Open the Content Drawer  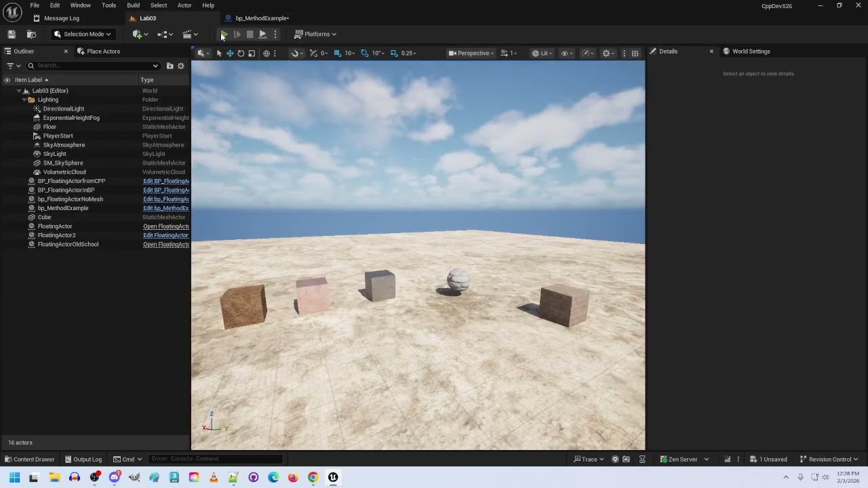pos(29,460)
